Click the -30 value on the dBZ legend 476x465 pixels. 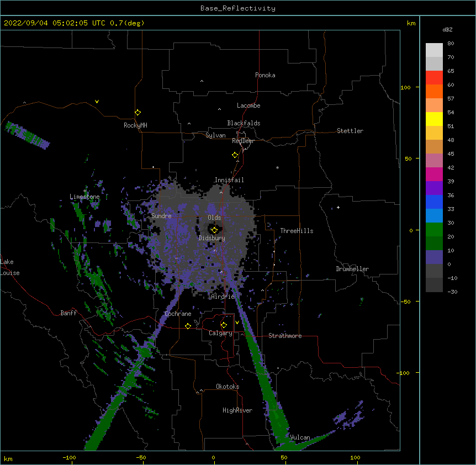coord(452,292)
